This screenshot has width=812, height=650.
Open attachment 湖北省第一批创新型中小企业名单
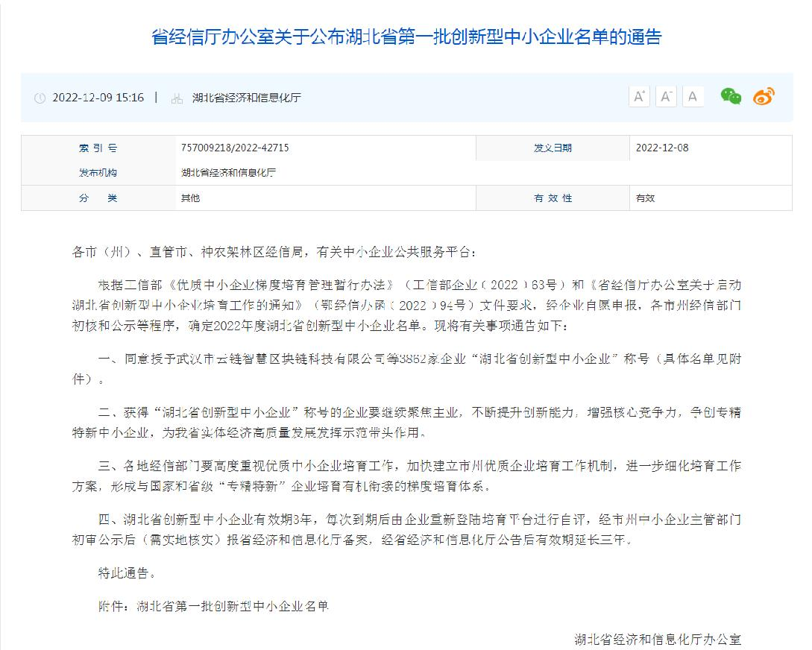(x=233, y=606)
